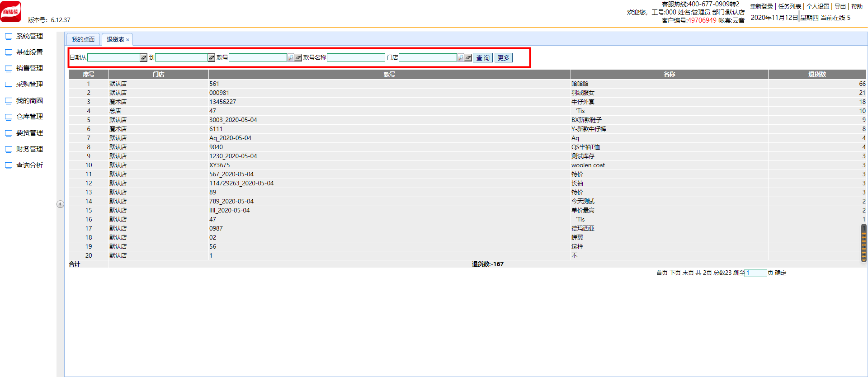The width and height of the screenshot is (868, 377).
Task: Sort by the 序号 column header
Action: coord(89,74)
